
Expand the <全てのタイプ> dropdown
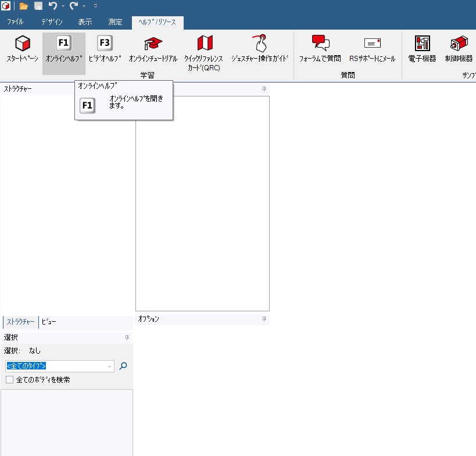(x=109, y=367)
